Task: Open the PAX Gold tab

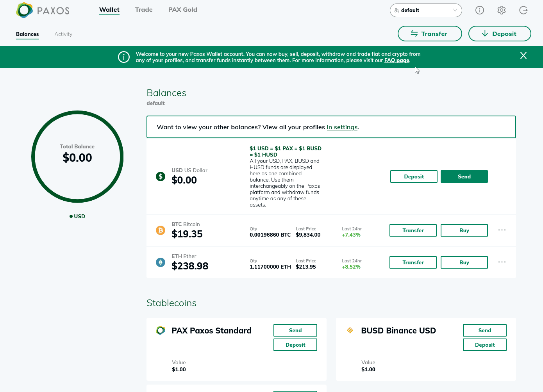Action: (x=182, y=10)
